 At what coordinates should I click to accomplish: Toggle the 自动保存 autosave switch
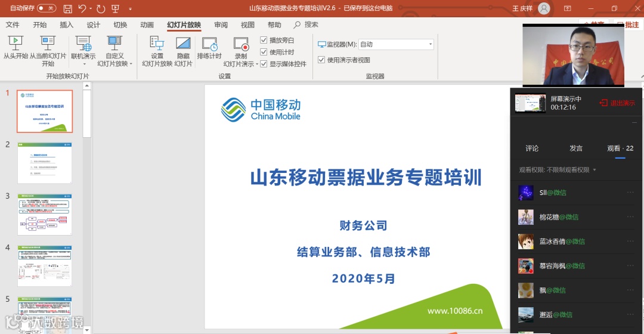click(x=47, y=8)
